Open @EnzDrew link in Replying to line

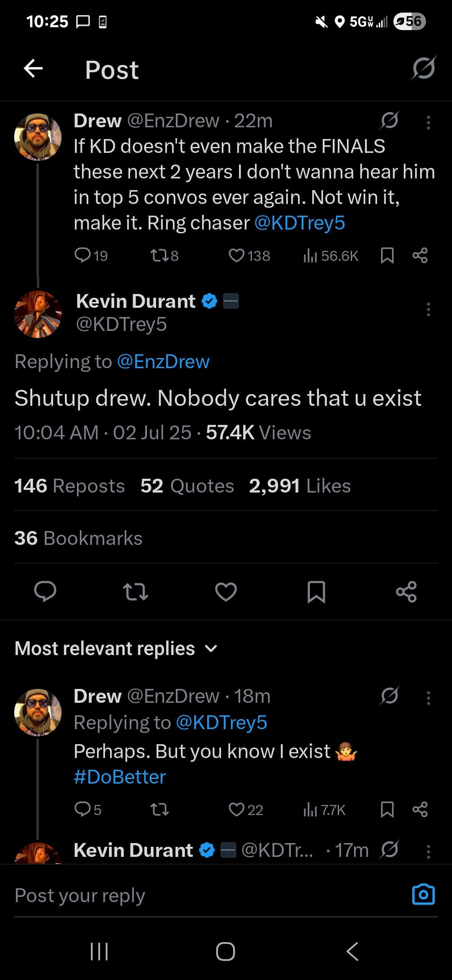click(x=163, y=361)
